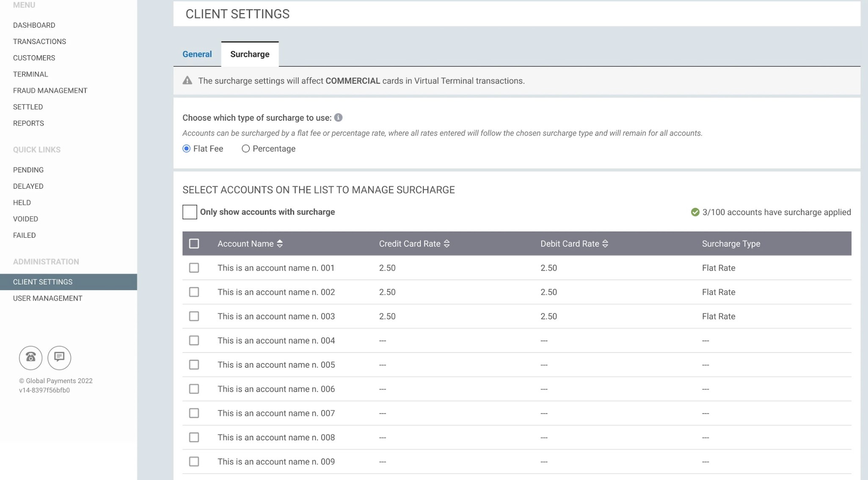Viewport: 868px width, 480px height.
Task: Open the chat message icon
Action: (59, 358)
